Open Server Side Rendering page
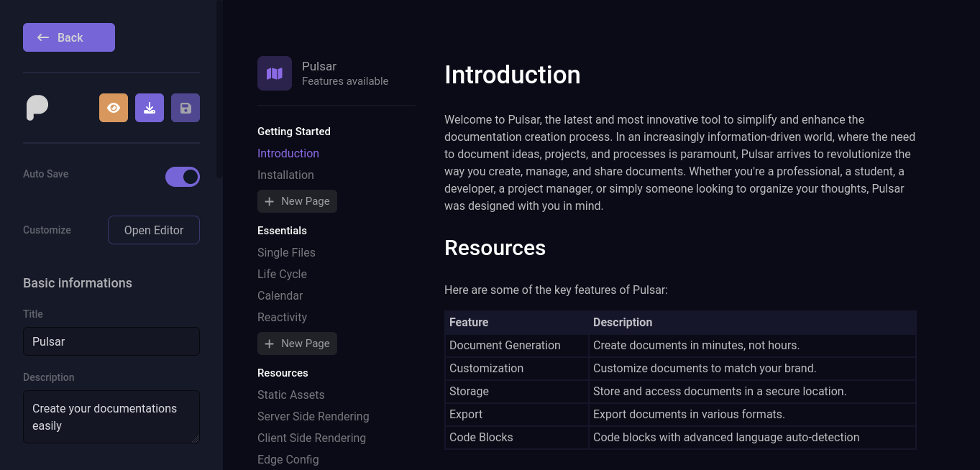This screenshot has height=470, width=980. (313, 416)
